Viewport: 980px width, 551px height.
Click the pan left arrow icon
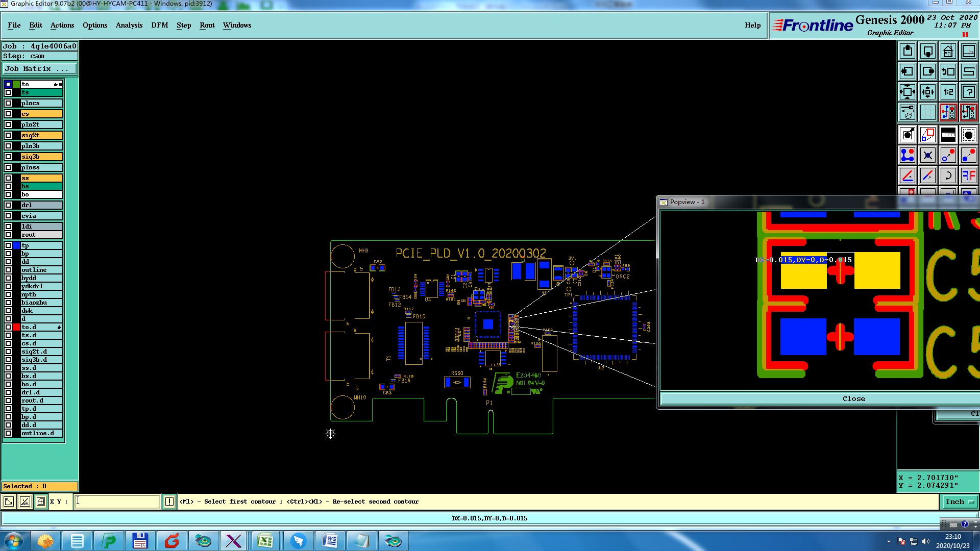[x=908, y=71]
